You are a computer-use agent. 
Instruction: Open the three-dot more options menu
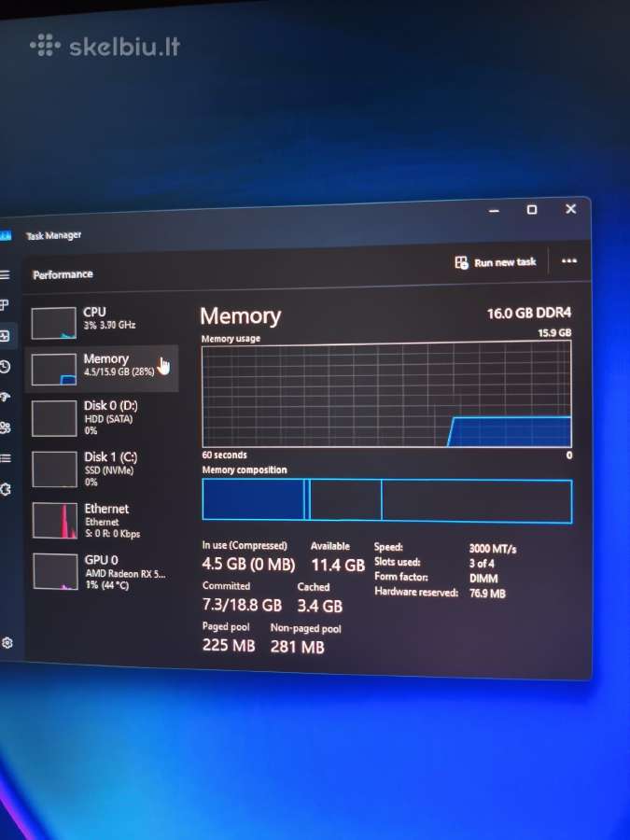click(569, 261)
